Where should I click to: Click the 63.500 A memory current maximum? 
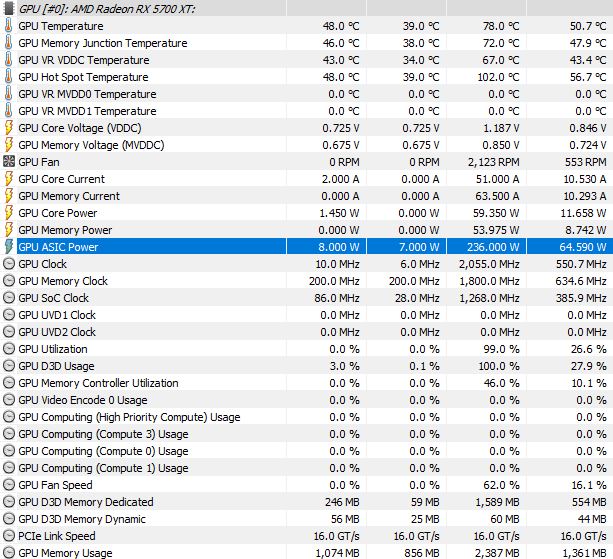click(497, 196)
